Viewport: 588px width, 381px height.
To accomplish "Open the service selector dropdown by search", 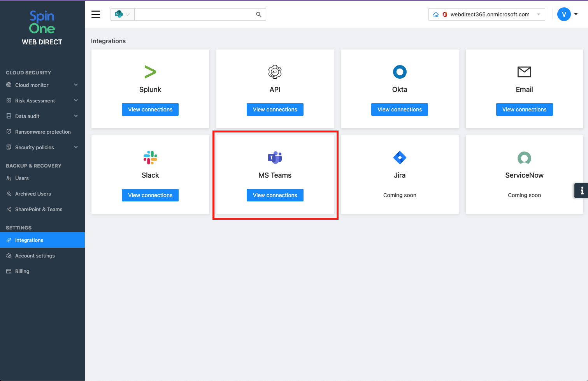I will coord(122,14).
